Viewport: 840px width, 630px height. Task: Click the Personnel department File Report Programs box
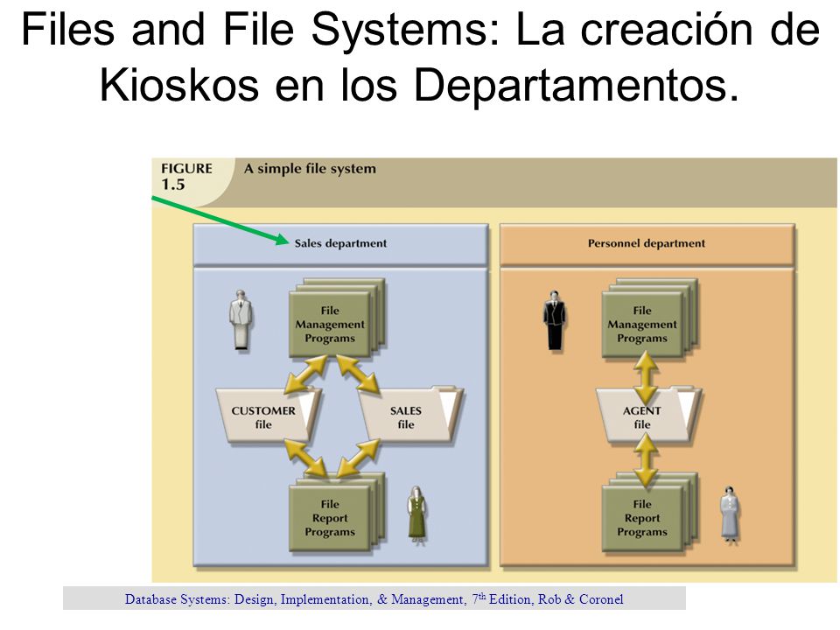(648, 512)
